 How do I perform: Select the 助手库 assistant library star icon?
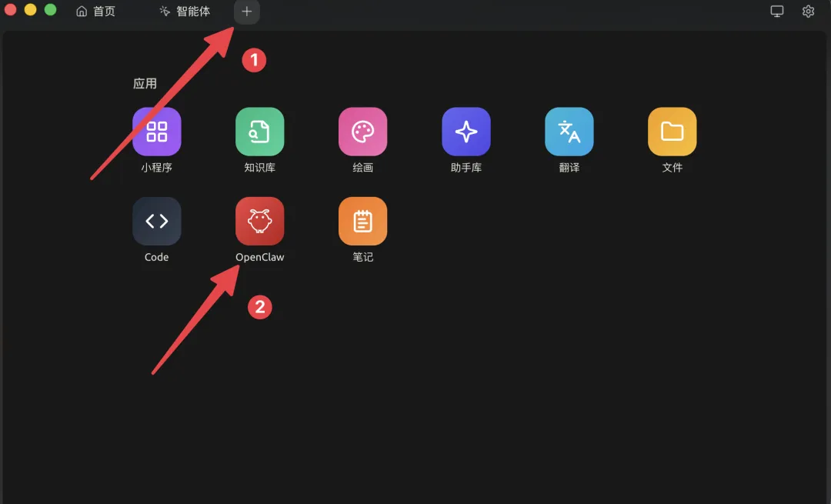[466, 132]
